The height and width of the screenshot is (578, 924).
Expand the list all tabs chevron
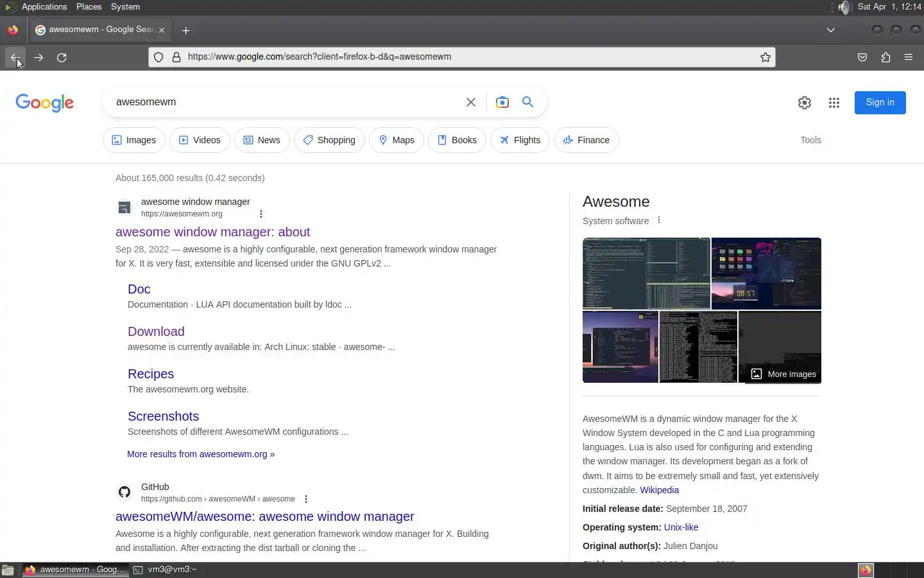point(830,30)
